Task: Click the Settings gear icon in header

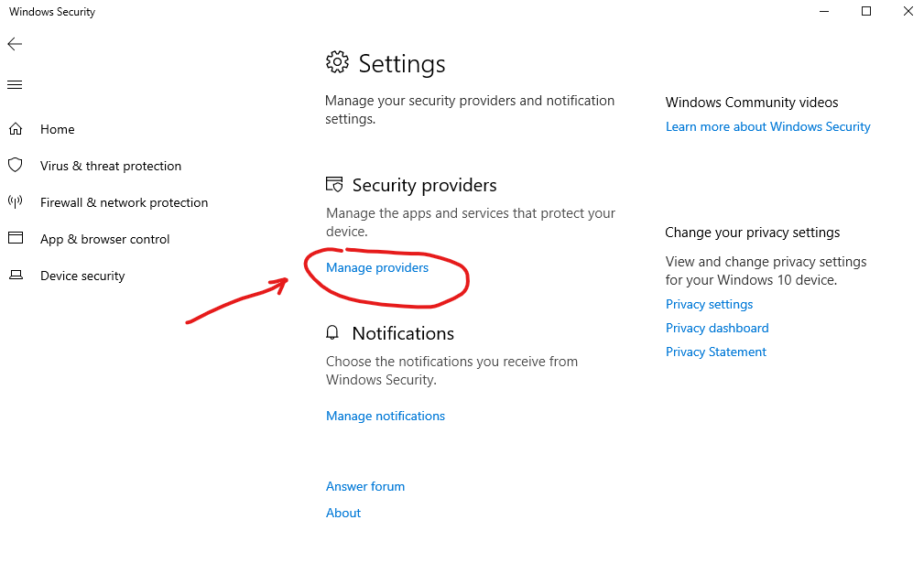Action: 336,62
